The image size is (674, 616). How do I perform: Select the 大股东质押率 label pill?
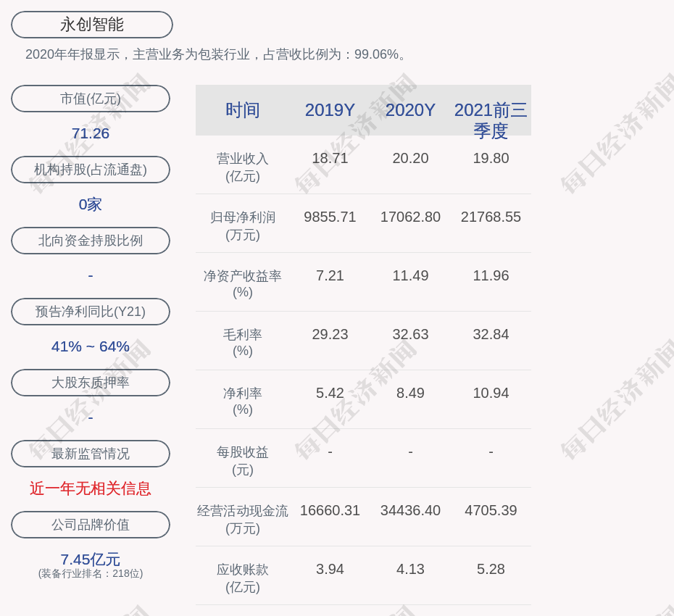point(91,382)
